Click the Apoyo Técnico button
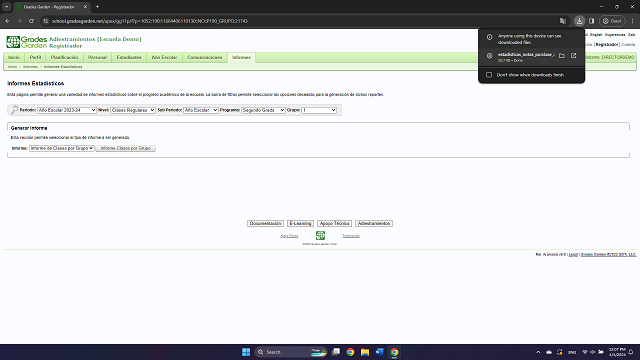 [x=334, y=223]
